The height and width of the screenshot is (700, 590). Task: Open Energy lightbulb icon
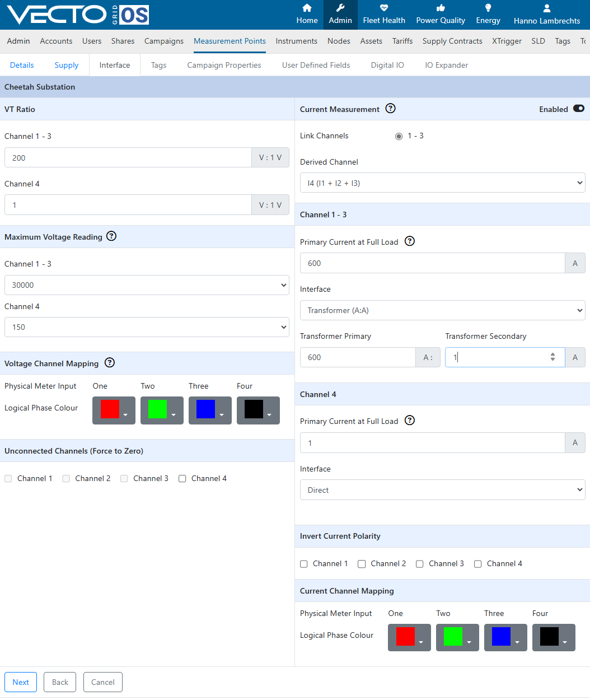[488, 8]
